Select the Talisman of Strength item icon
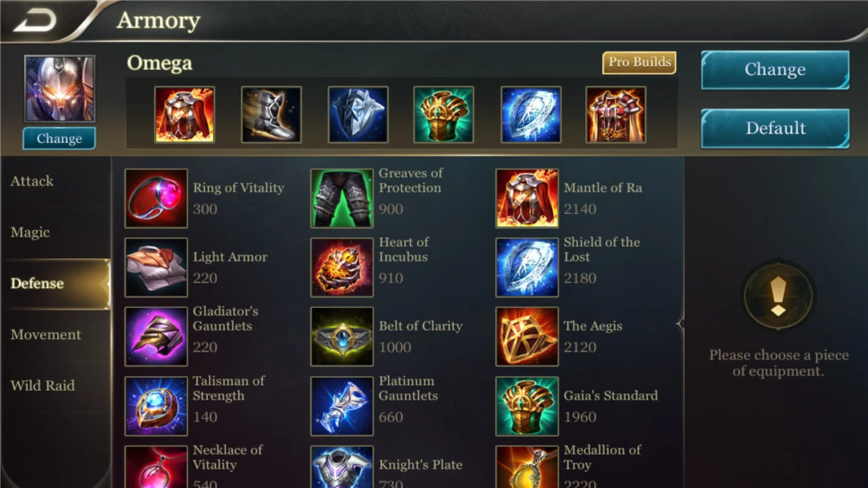Image resolution: width=868 pixels, height=488 pixels. (x=156, y=406)
